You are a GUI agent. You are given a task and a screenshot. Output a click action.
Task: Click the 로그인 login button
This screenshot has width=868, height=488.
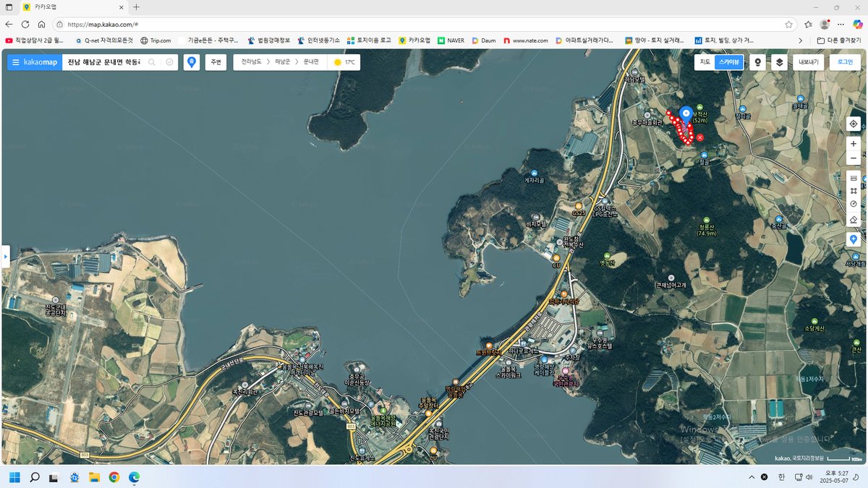[845, 62]
